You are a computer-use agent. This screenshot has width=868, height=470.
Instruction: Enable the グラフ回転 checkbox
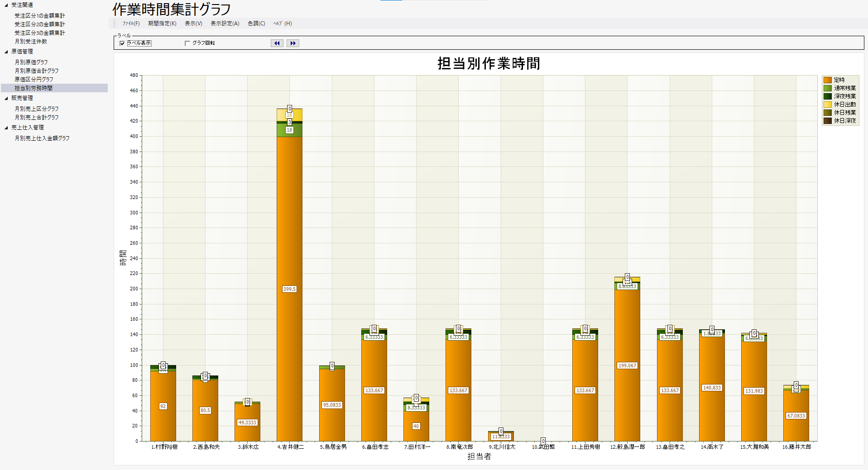click(187, 43)
